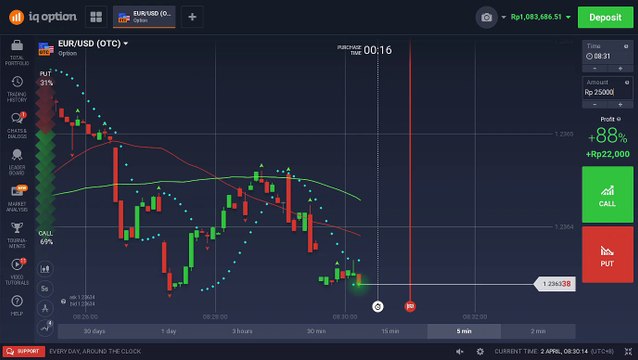Open Total Portfolio sidebar item
The image size is (638, 360).
[17, 53]
